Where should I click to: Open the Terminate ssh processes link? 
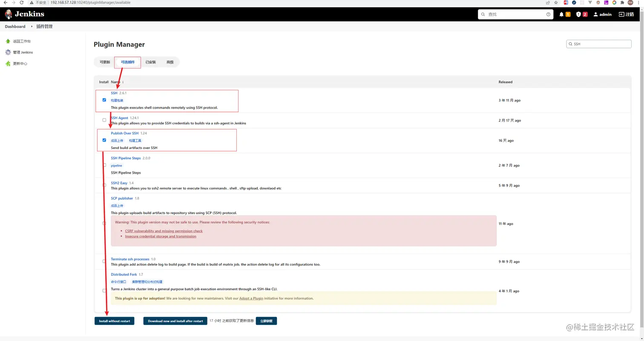130,259
